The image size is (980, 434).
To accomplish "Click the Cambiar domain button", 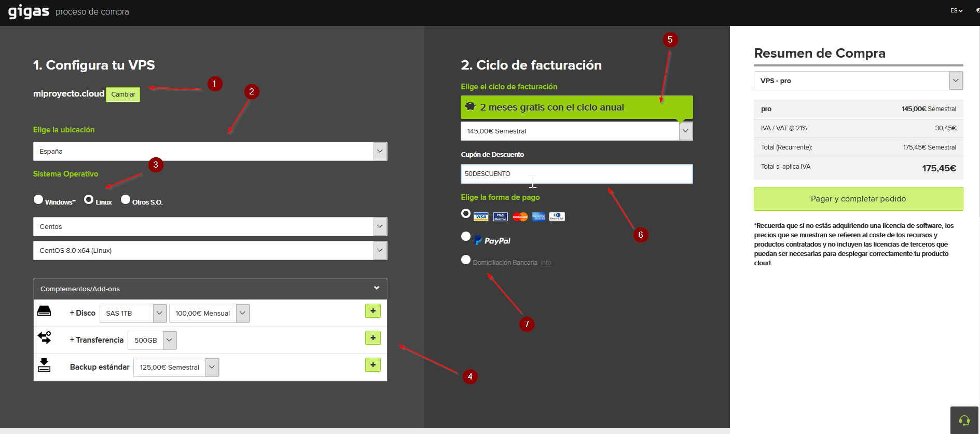I will click(123, 94).
